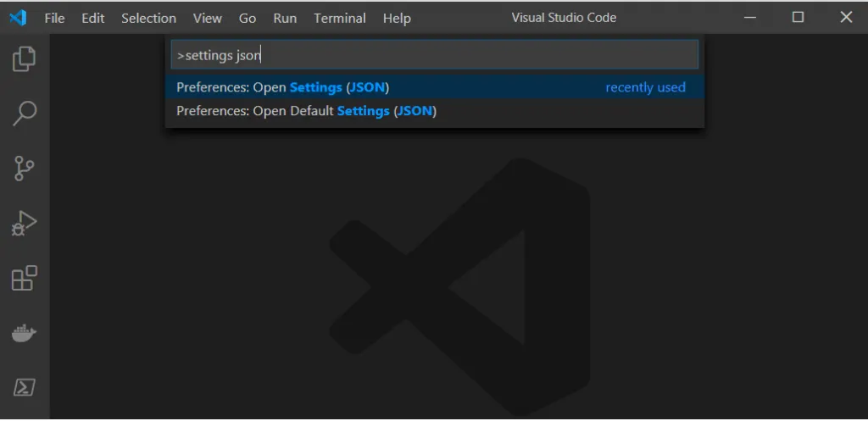Viewport: 868px width, 421px height.
Task: Open the Selection menu
Action: click(148, 18)
